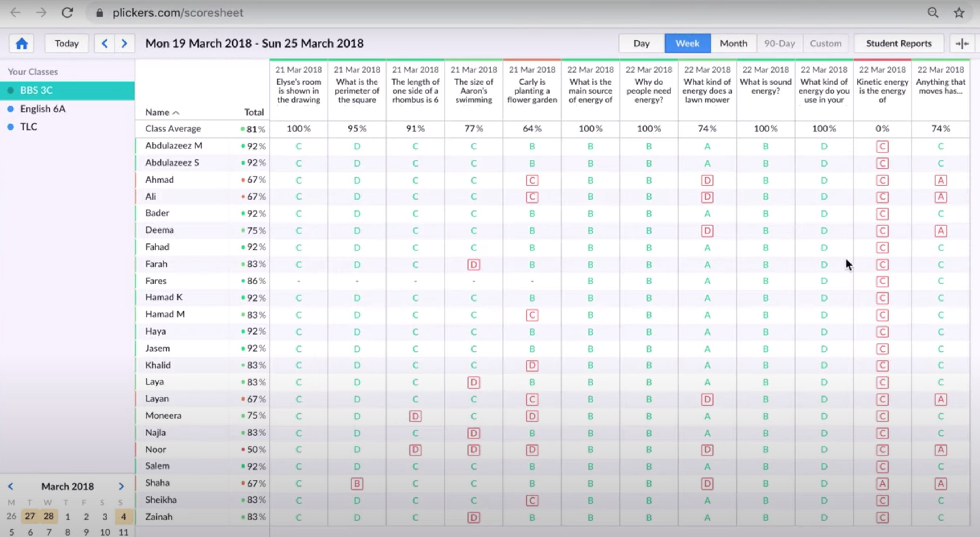Select date 28 in mini calendar
Screen dimensions: 980x537
tap(48, 516)
